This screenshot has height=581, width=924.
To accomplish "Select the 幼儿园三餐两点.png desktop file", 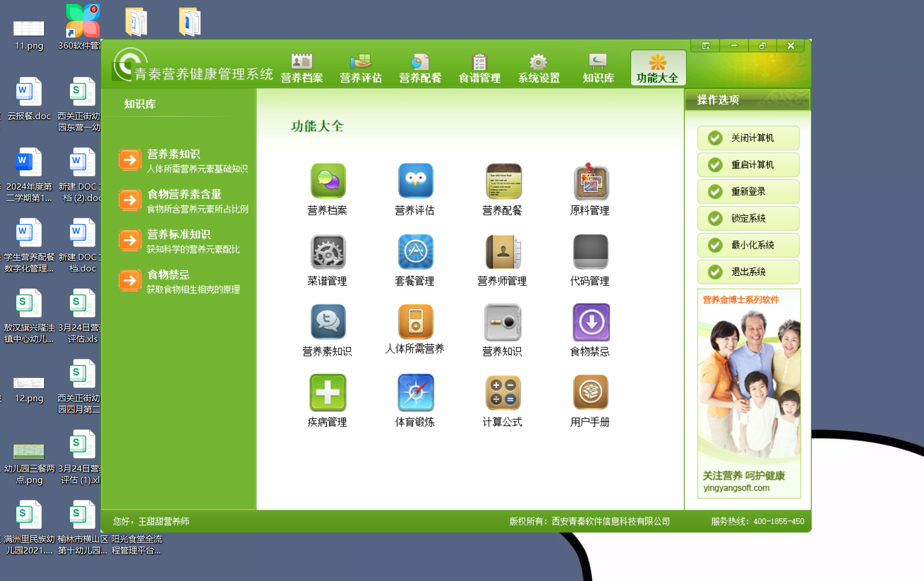I will (29, 464).
